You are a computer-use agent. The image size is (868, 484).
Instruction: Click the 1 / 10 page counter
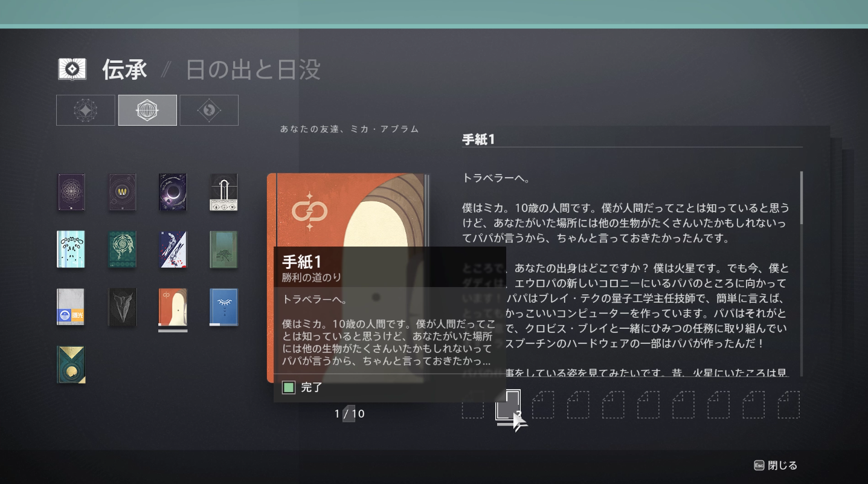coord(350,414)
